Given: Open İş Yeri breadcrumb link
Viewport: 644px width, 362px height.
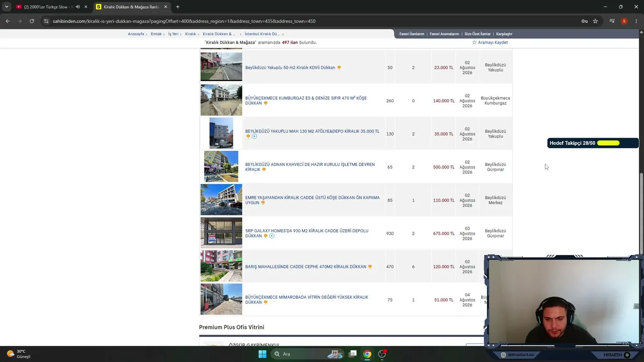Looking at the screenshot, I should 173,34.
